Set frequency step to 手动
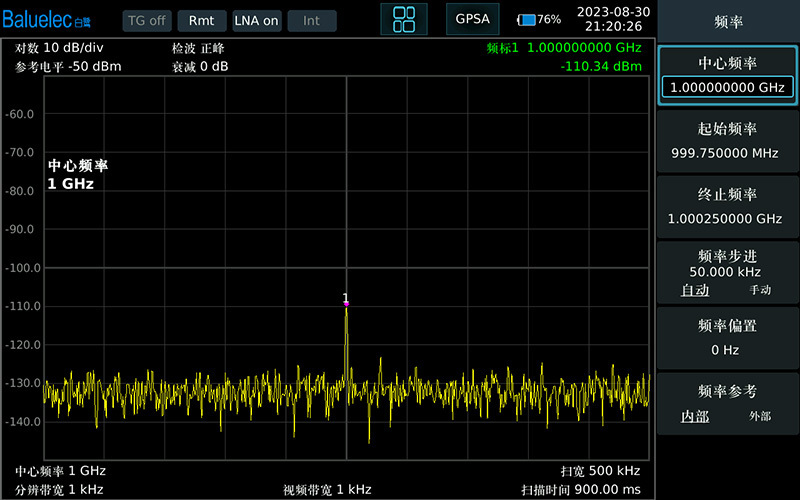The image size is (800, 500). pyautogui.click(x=760, y=290)
